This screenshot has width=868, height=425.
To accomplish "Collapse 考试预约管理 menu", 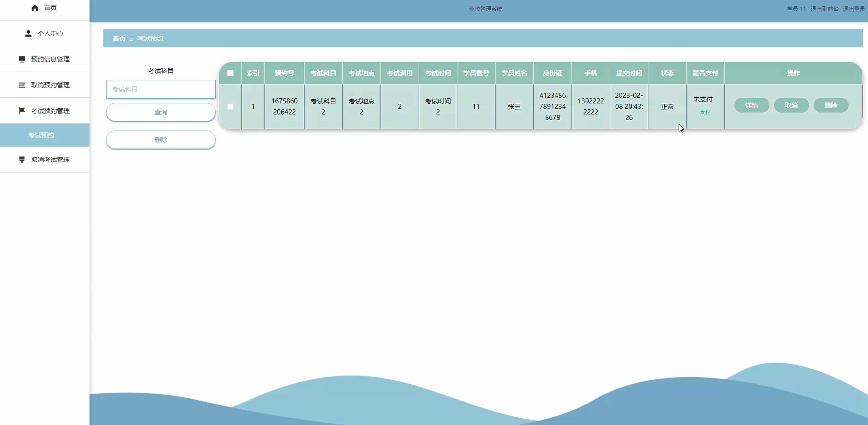I will pyautogui.click(x=45, y=111).
